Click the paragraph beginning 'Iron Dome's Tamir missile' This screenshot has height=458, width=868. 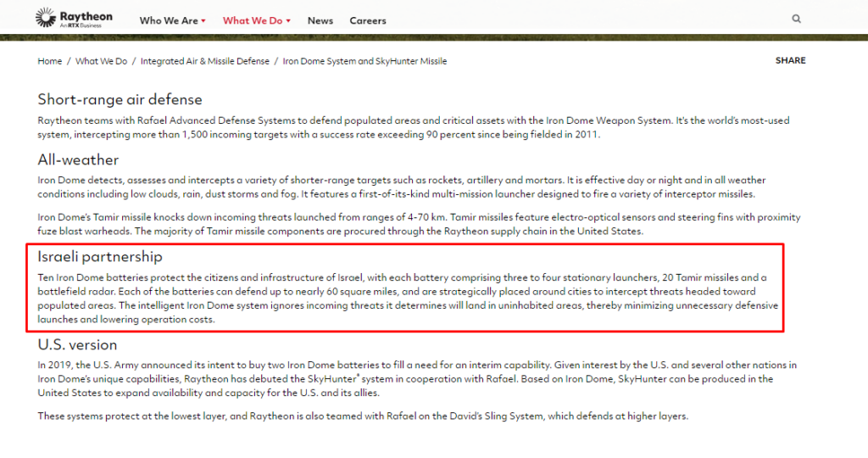pos(419,224)
